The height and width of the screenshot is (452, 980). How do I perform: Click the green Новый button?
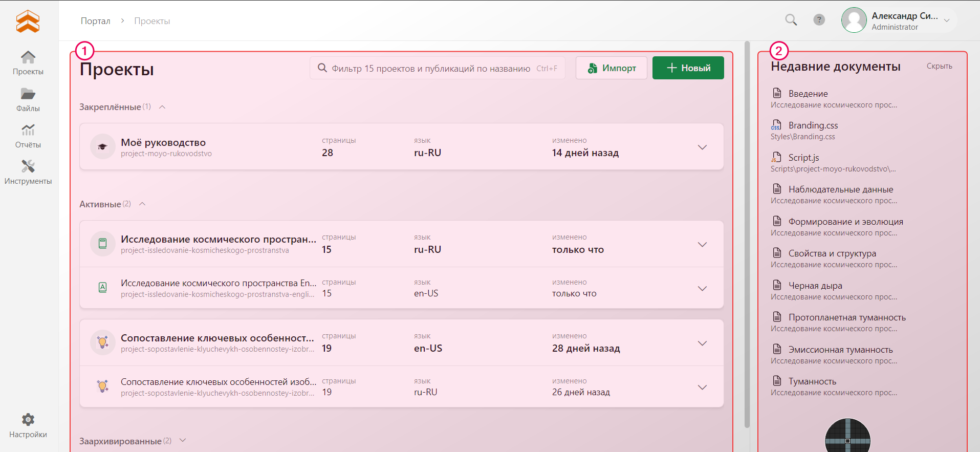pos(688,68)
